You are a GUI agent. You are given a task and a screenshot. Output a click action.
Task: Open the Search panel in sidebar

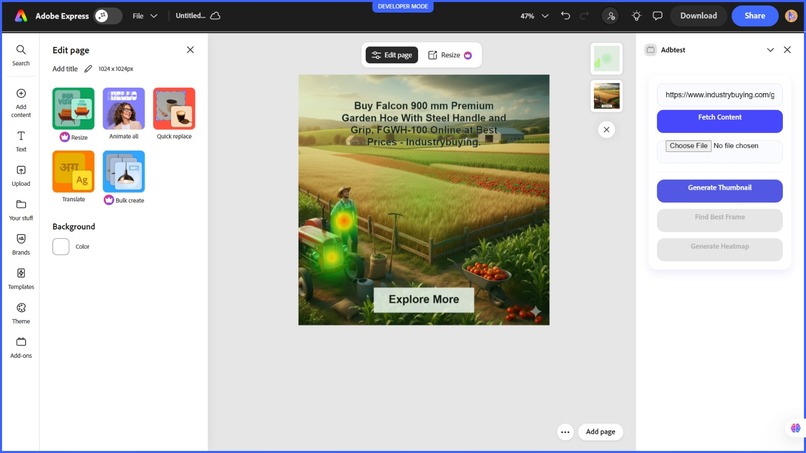click(x=21, y=55)
